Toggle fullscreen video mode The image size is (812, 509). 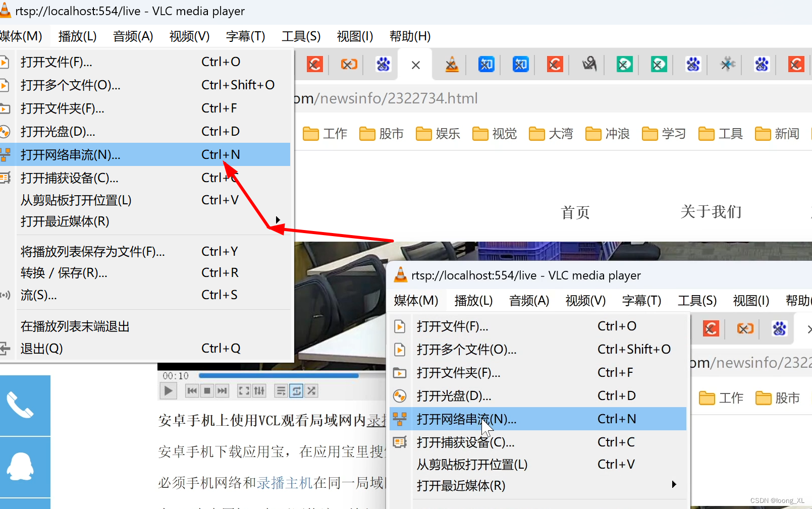click(244, 391)
